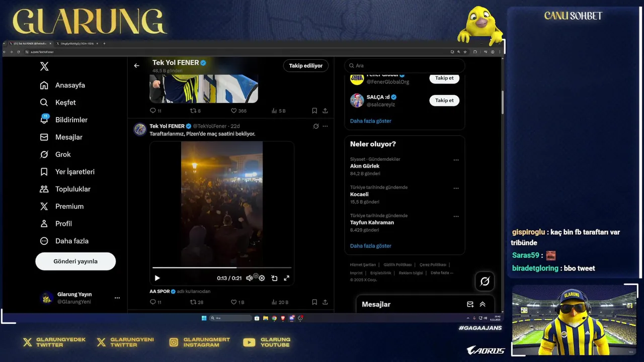Viewport: 644px width, 362px height.
Task: Open Yer İşaretleri bookmarks
Action: point(67,172)
